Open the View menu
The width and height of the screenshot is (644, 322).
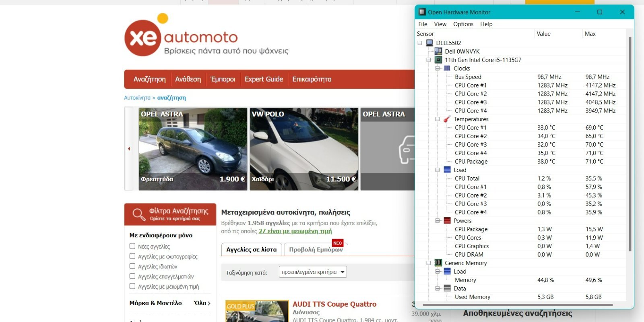pos(440,24)
